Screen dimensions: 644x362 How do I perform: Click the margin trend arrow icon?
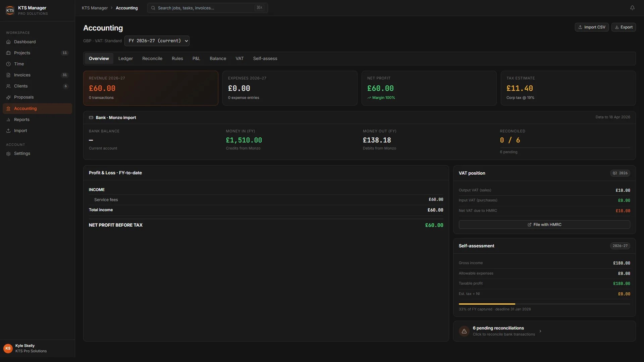point(369,98)
